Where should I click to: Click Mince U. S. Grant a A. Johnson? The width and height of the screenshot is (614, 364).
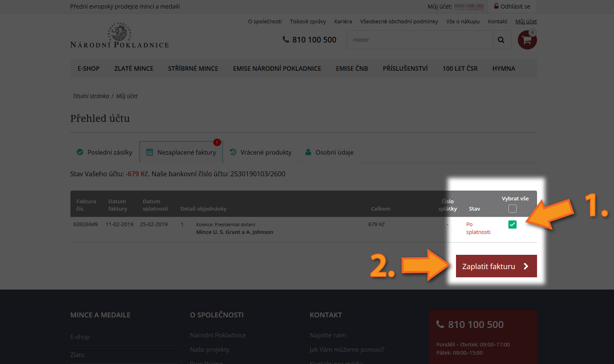pyautogui.click(x=235, y=232)
